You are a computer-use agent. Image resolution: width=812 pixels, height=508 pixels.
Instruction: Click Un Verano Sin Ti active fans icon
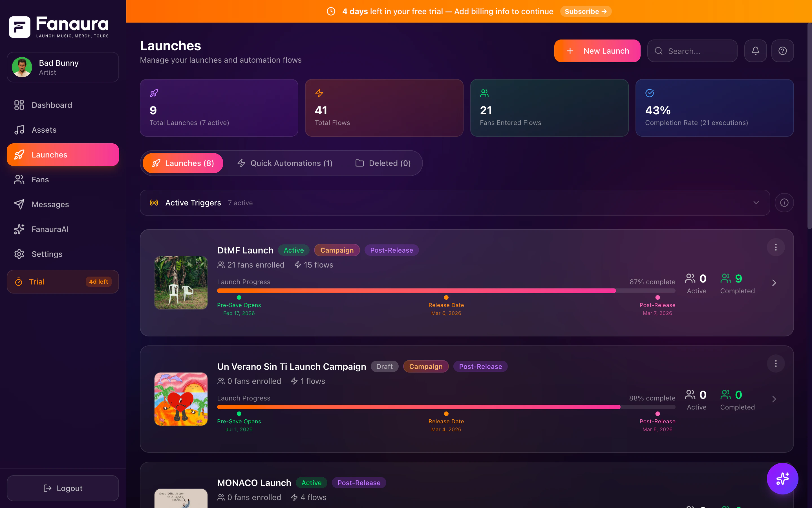[x=690, y=395]
